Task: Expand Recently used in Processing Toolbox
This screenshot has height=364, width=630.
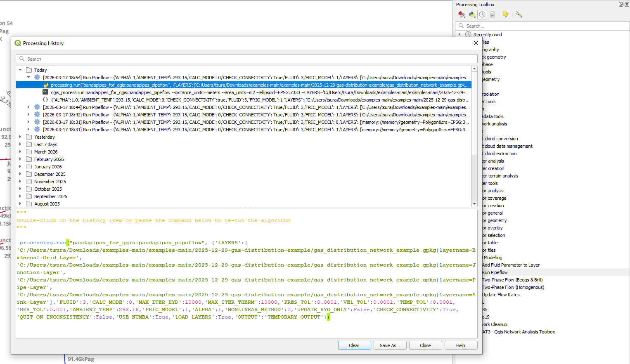Action: pos(459,35)
